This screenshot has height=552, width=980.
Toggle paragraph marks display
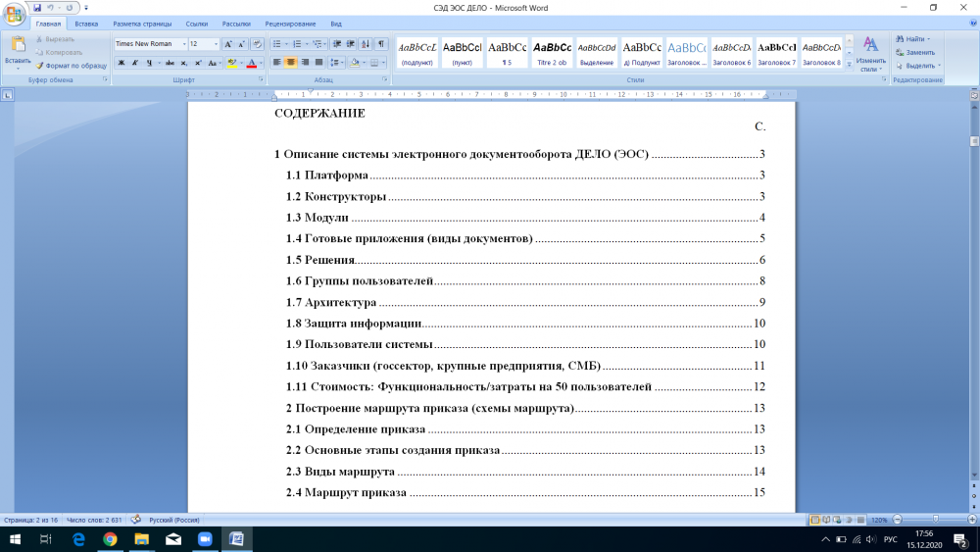[380, 44]
